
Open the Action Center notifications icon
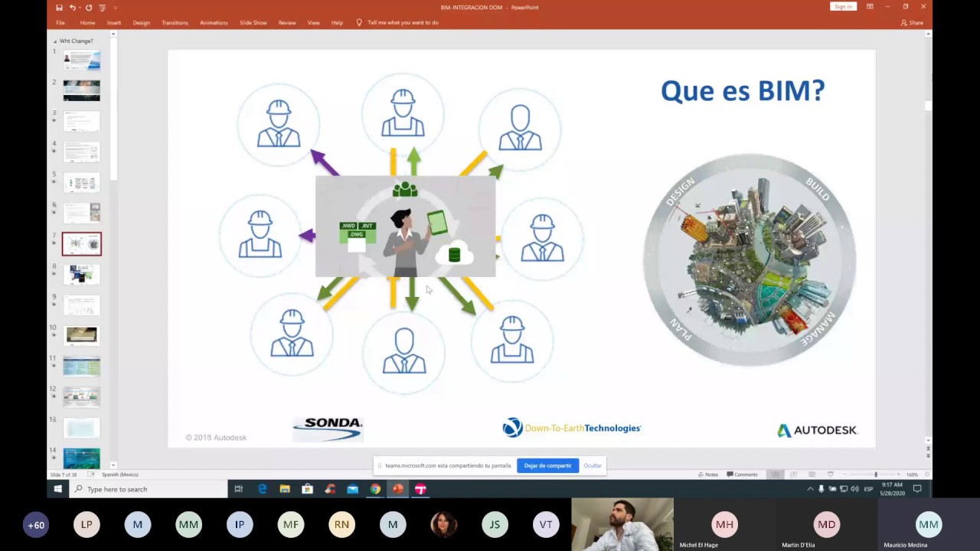coord(917,489)
